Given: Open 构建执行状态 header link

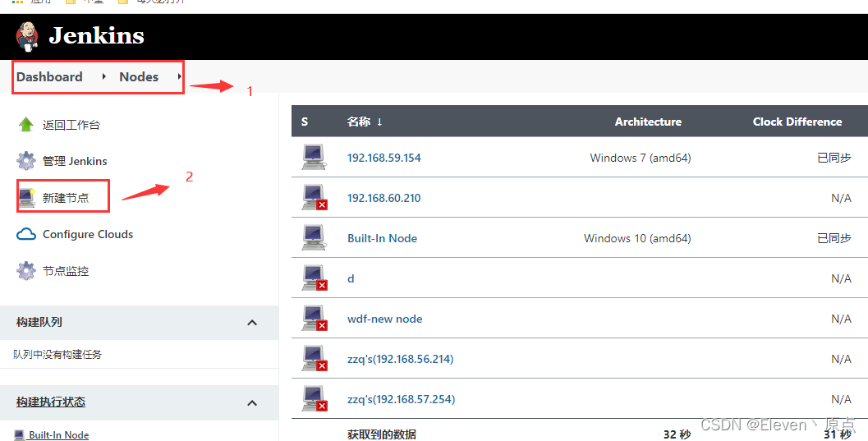Looking at the screenshot, I should 51,402.
